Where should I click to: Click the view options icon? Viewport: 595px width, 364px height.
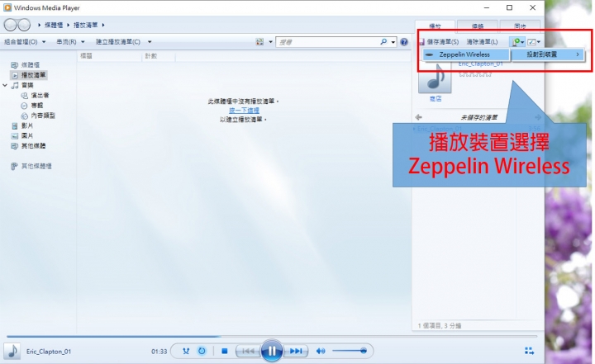pyautogui.click(x=259, y=42)
